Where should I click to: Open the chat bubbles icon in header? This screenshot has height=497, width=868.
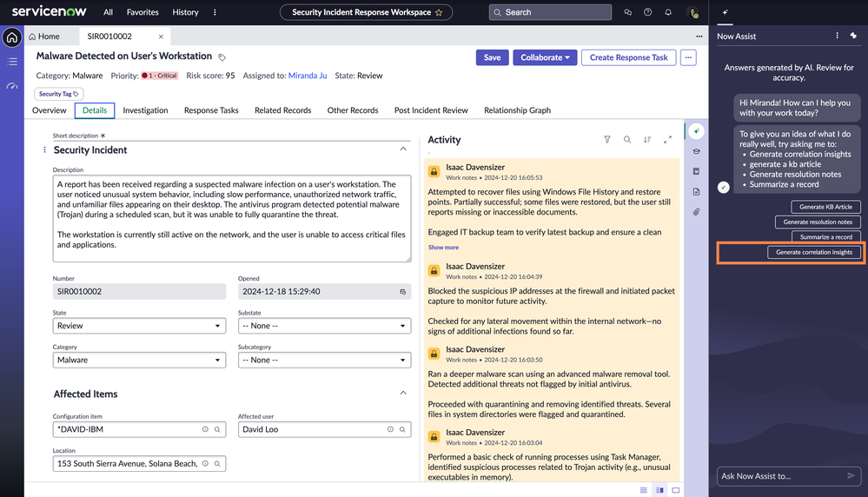click(x=627, y=12)
